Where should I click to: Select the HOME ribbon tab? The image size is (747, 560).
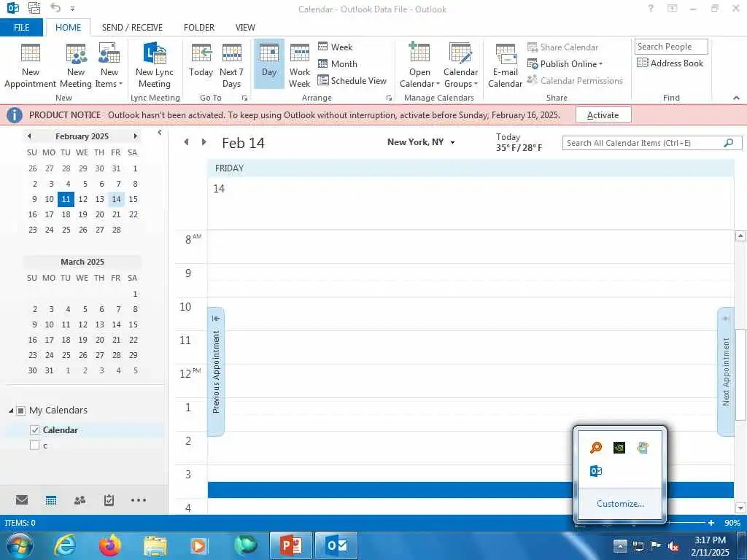tap(68, 28)
